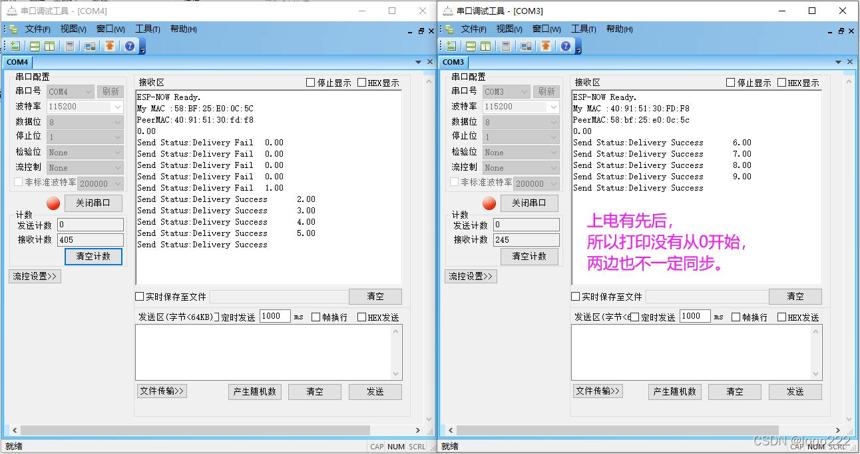Open 帮助(H) menu in COM3 window
The image size is (860, 454).
tap(619, 29)
